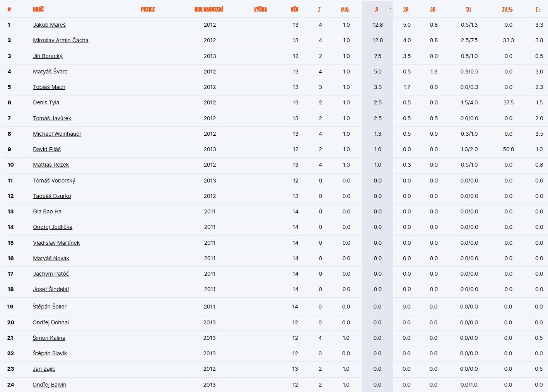Sort table by HRÁČ column header
This screenshot has width=548, height=392.
[x=38, y=10]
